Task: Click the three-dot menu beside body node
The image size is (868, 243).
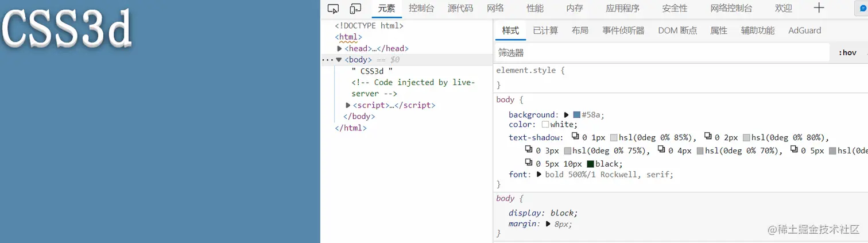Action: coord(327,60)
